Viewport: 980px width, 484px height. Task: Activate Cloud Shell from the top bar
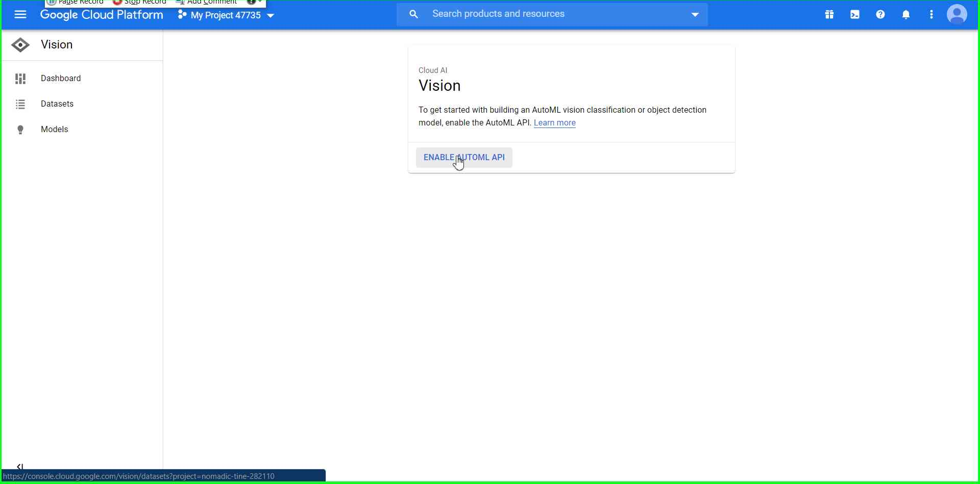pos(855,14)
